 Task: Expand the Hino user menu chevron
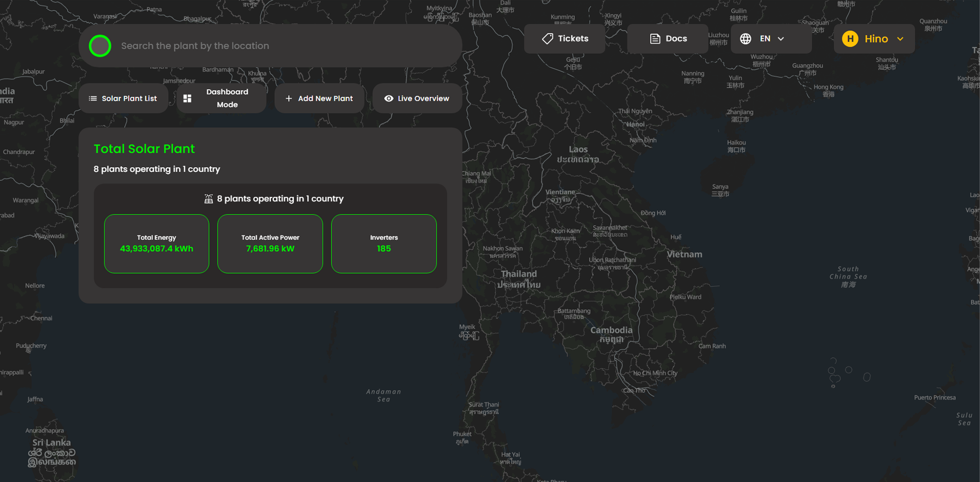click(900, 39)
